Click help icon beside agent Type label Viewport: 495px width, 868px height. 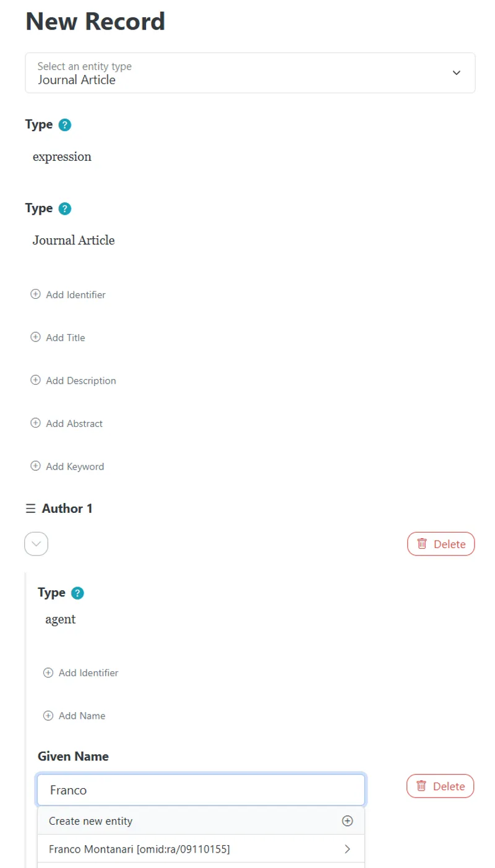click(x=77, y=593)
